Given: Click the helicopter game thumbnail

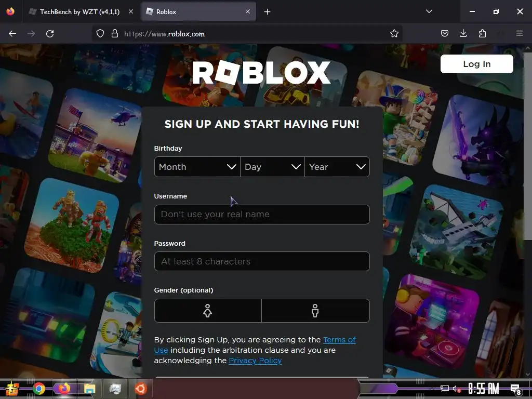Looking at the screenshot, I should (x=96, y=135).
